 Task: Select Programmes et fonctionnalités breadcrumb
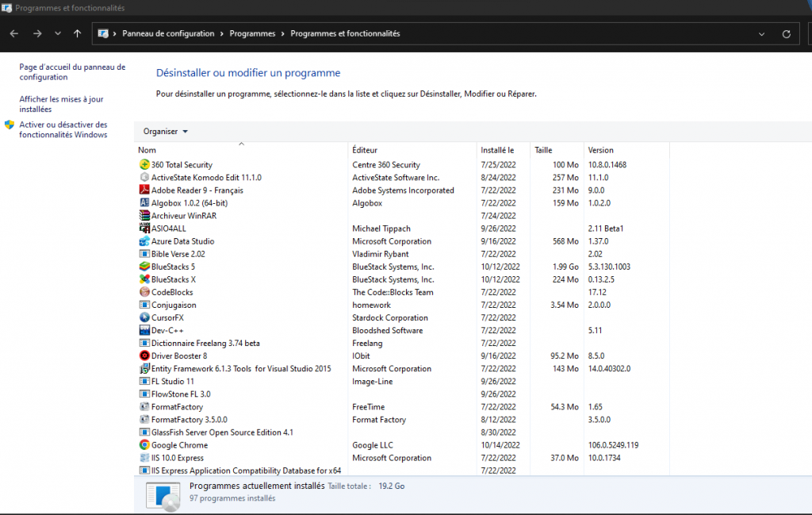click(345, 33)
